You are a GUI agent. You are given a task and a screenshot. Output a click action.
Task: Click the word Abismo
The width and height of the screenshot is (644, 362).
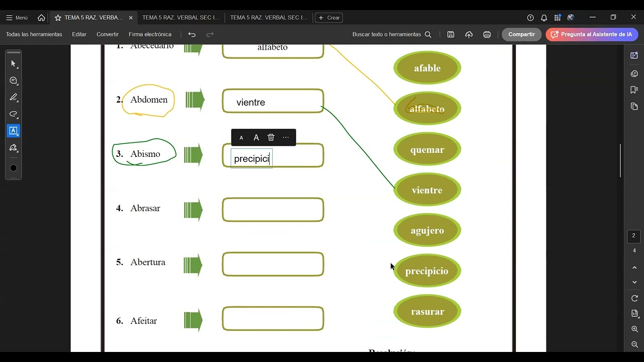145,154
